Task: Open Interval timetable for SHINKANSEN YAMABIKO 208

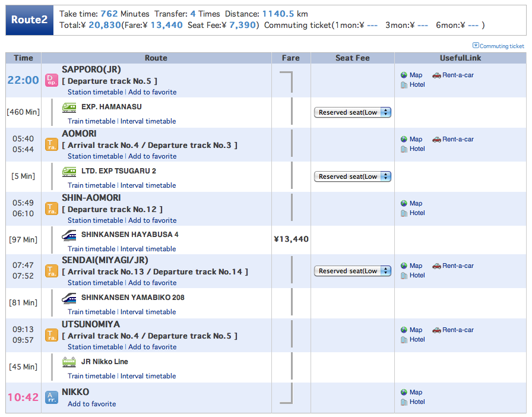Action: tap(148, 312)
